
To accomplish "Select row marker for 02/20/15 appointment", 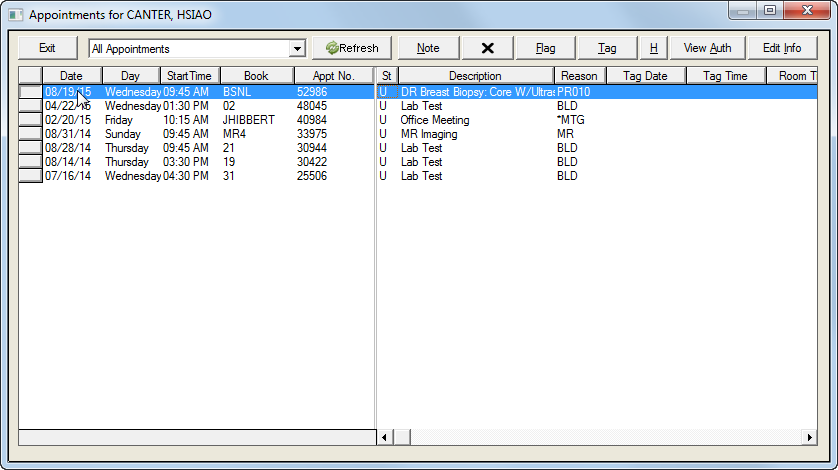I will tap(30, 119).
